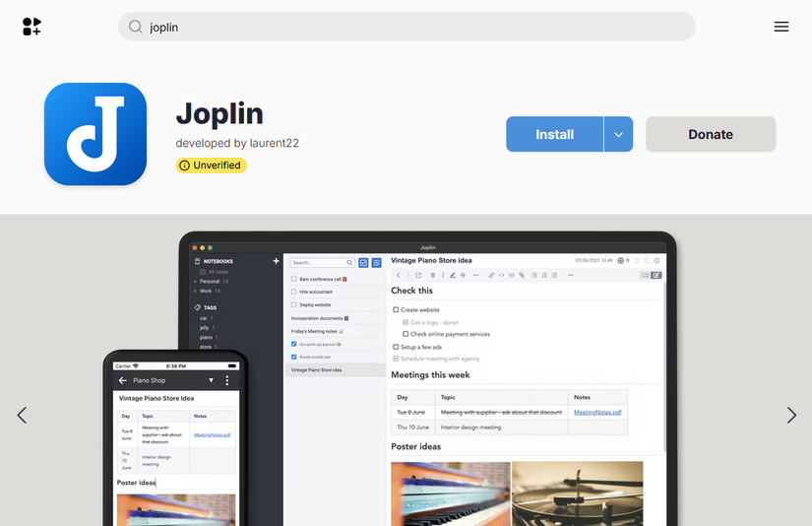The height and width of the screenshot is (526, 812).
Task: Show details of the Unverified badge
Action: (x=212, y=165)
